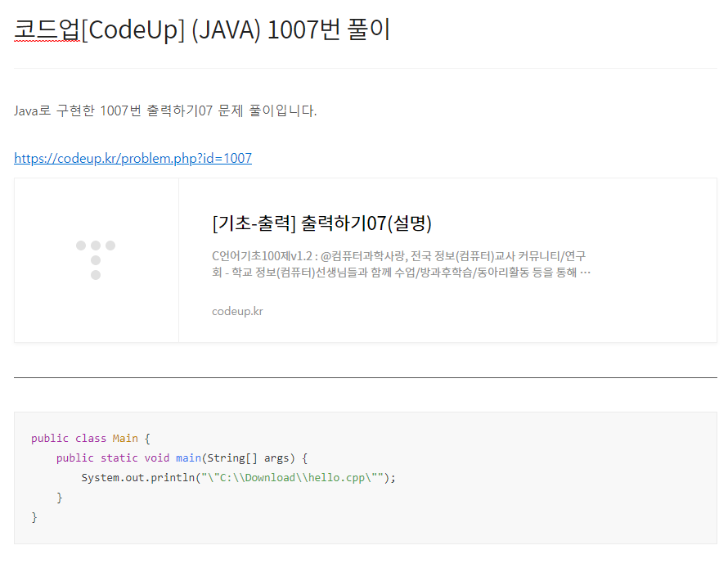Click the post title '코드업[CodeUp] (JAVA) 1007번 풀이'

(x=202, y=29)
